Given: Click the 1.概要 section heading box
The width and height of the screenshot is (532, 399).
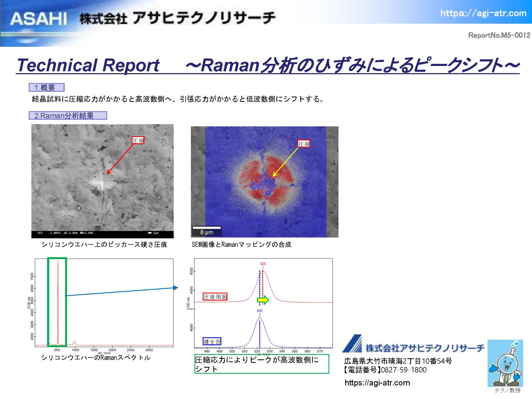Looking at the screenshot, I should pyautogui.click(x=47, y=88).
